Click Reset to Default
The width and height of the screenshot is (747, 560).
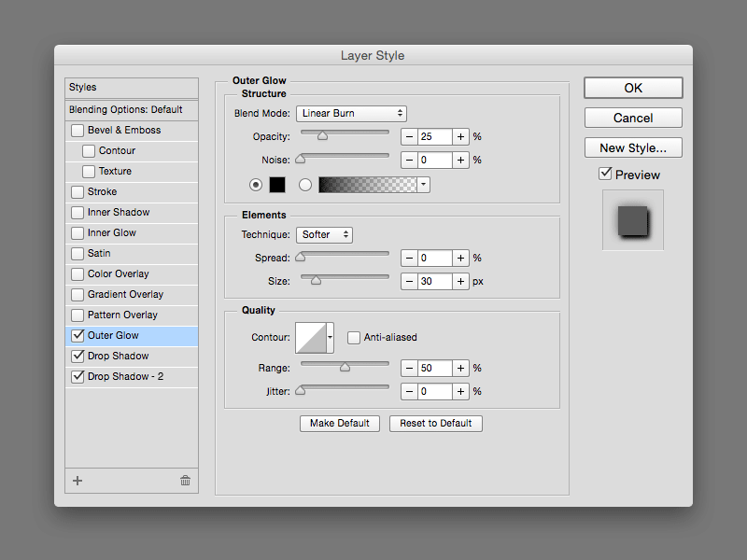435,423
